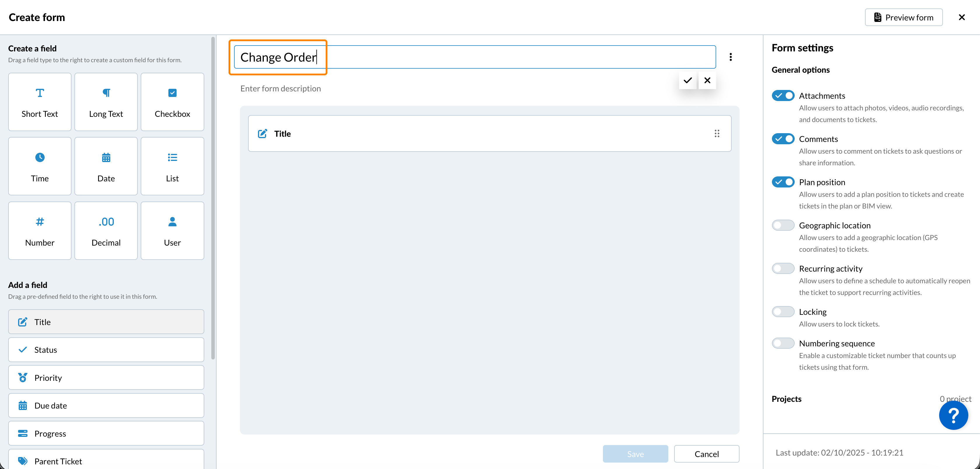Image resolution: width=980 pixels, height=469 pixels.
Task: Click the Title field drag handle
Action: (717, 134)
